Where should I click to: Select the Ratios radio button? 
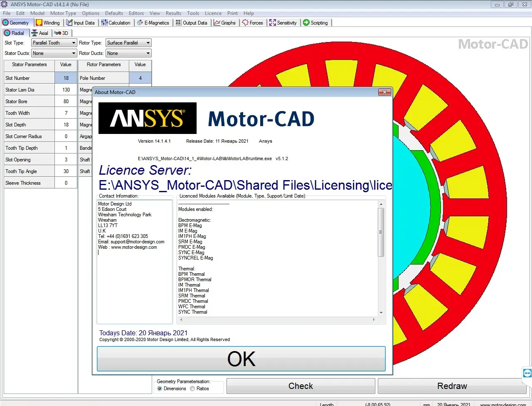[x=192, y=389]
